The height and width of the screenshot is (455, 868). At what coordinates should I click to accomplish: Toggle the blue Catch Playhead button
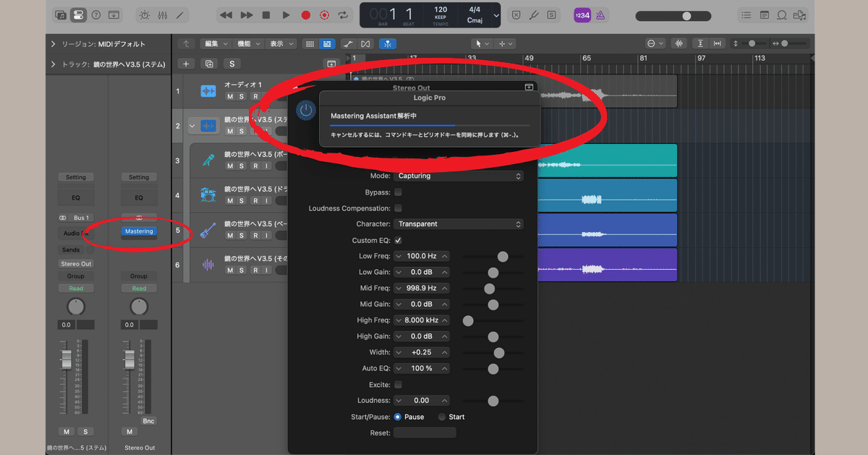tap(389, 43)
